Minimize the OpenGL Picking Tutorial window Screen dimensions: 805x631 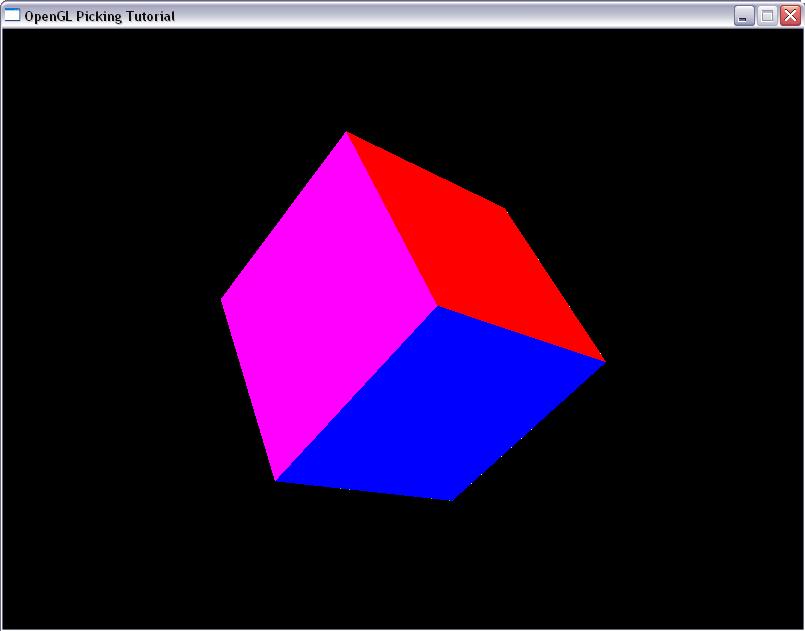(744, 15)
